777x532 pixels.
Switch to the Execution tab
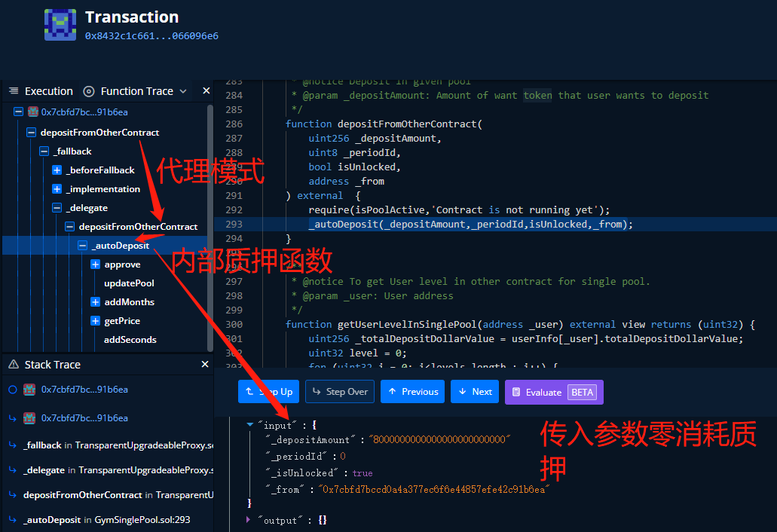click(48, 91)
